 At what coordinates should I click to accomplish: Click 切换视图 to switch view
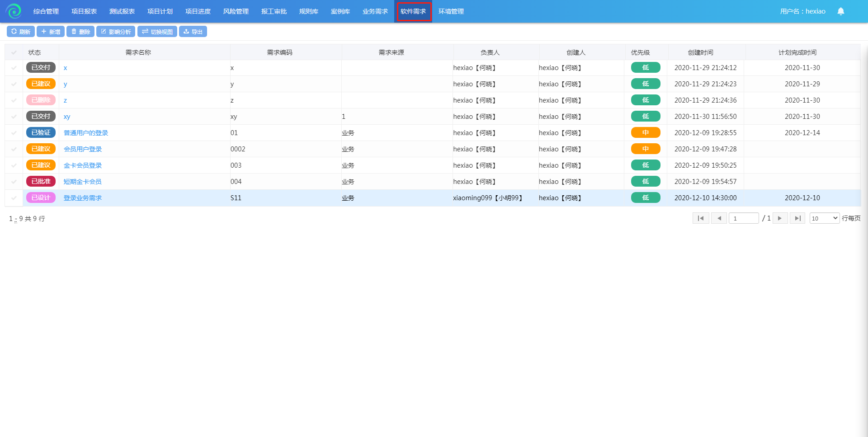(x=157, y=32)
